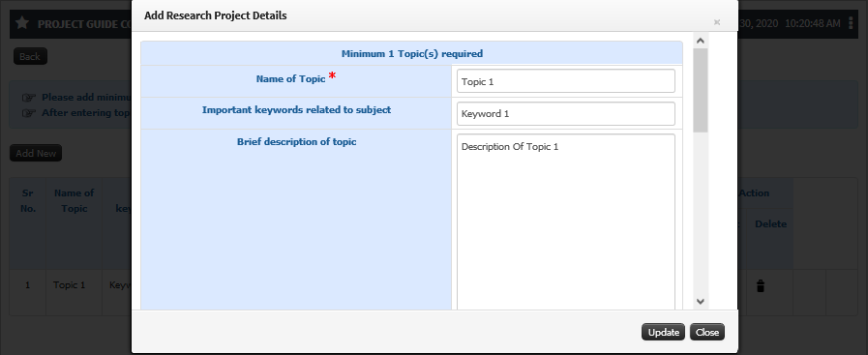Click the star icon in header bar

point(22,23)
